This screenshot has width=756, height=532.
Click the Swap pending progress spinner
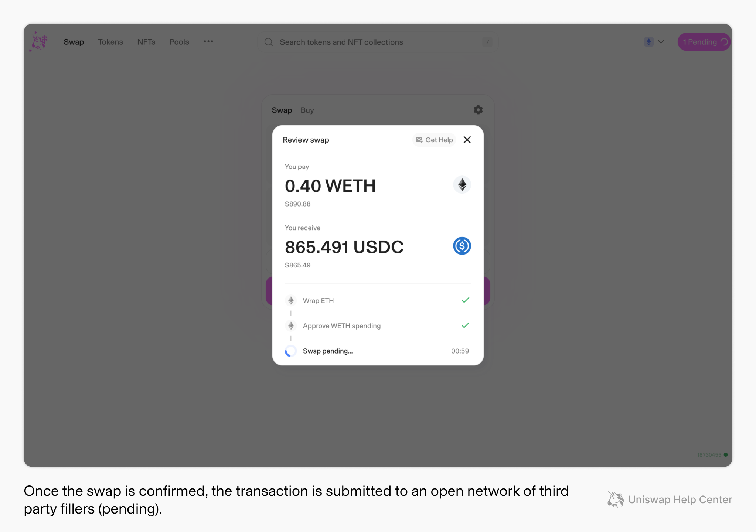click(291, 351)
